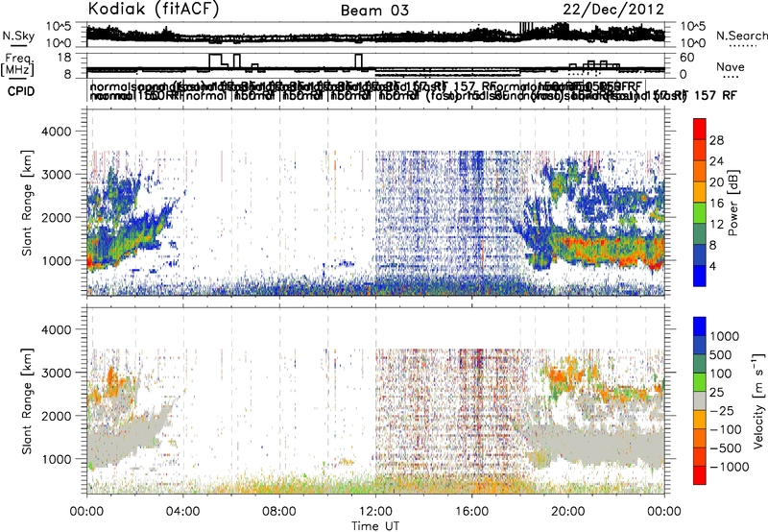Screen dimensions: 768x532
Task: Select the '3000' tick on velocity panel
Action: click(x=59, y=373)
